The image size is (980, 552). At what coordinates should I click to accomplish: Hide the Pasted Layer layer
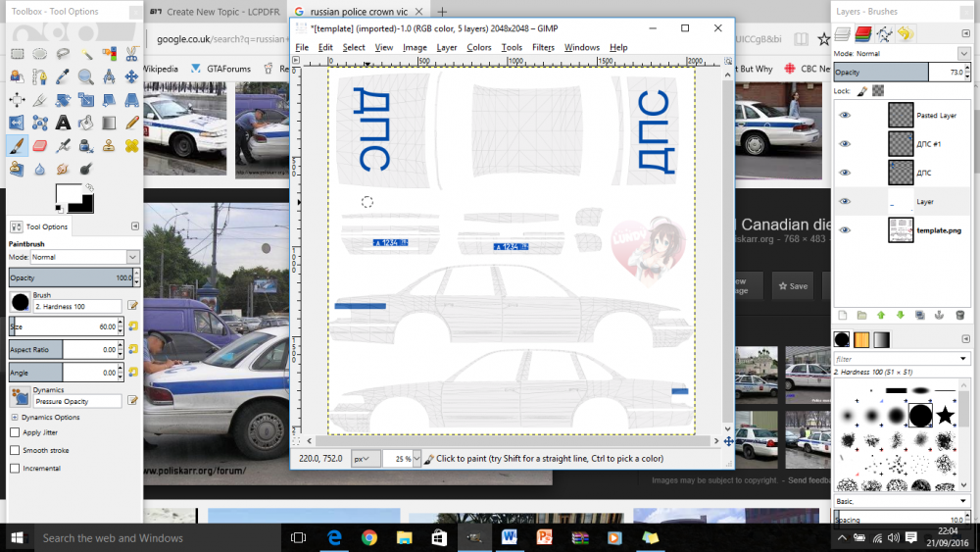[845, 115]
